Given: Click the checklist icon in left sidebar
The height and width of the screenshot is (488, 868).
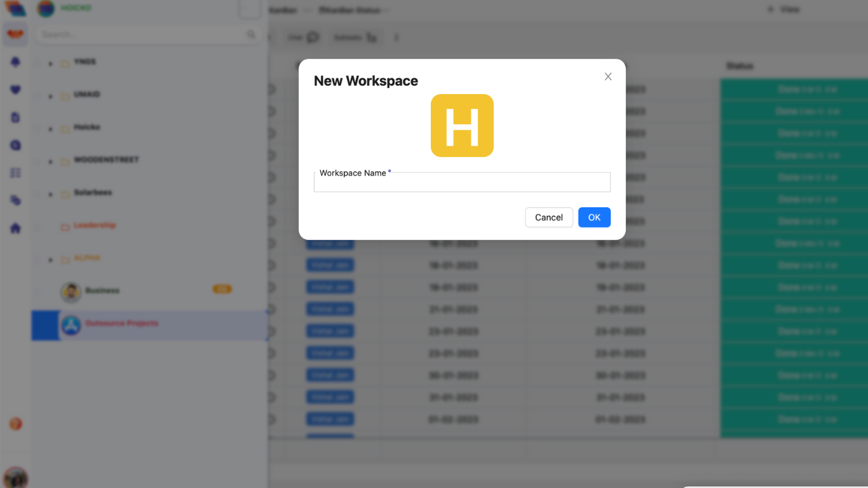Looking at the screenshot, I should (16, 173).
